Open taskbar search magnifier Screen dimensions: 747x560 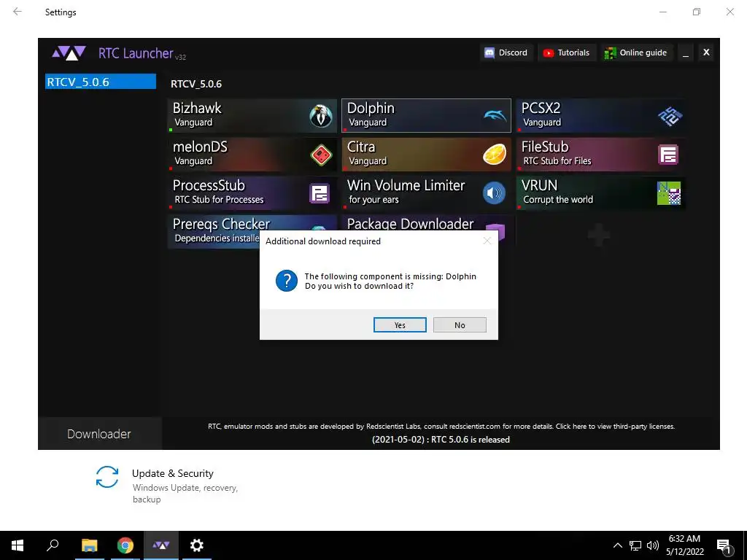[x=53, y=545]
